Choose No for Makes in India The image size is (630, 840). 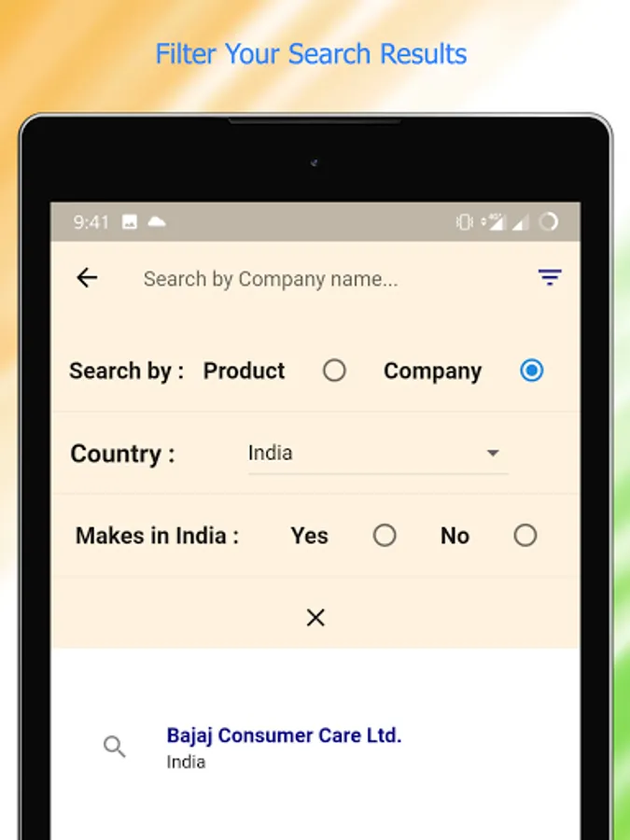pos(525,535)
